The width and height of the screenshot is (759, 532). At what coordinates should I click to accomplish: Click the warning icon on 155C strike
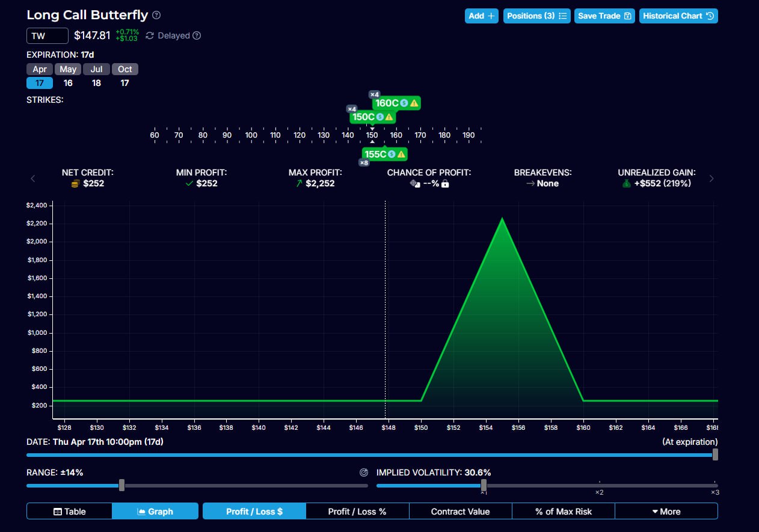[401, 154]
